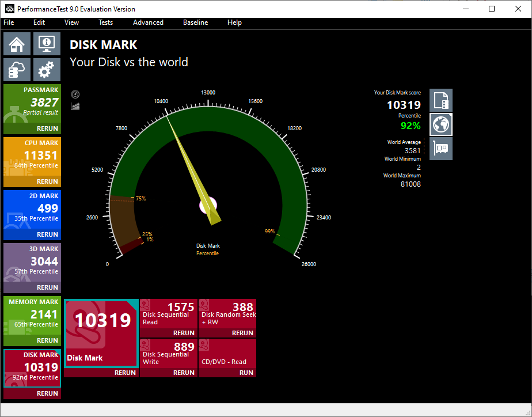Rerun the CPU Mark test
532x417 pixels.
pyautogui.click(x=47, y=181)
